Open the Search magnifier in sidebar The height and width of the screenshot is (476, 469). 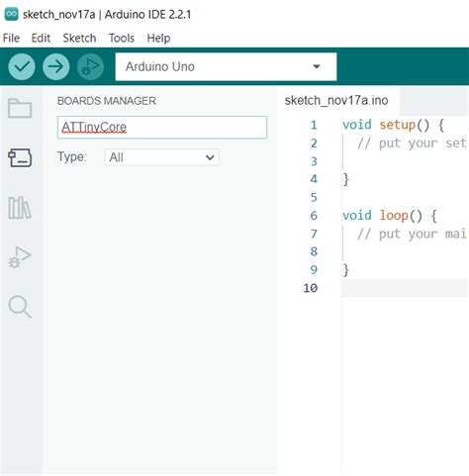click(x=20, y=307)
